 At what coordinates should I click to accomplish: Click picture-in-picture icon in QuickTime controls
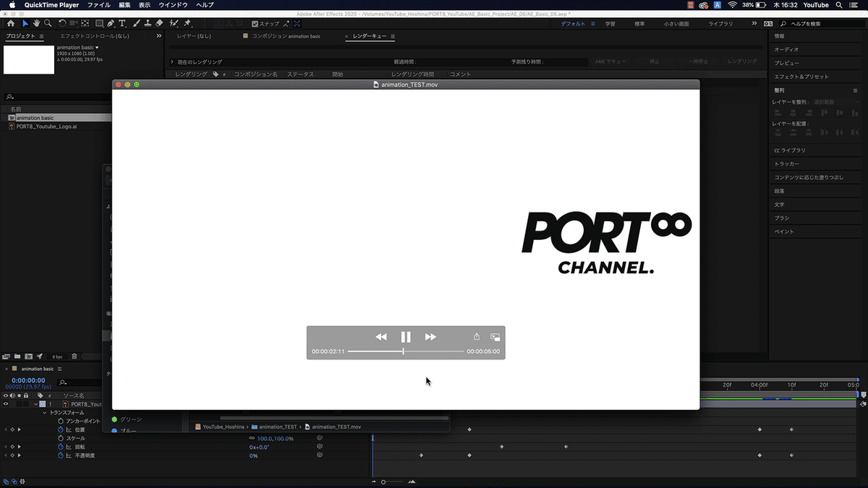tap(495, 337)
